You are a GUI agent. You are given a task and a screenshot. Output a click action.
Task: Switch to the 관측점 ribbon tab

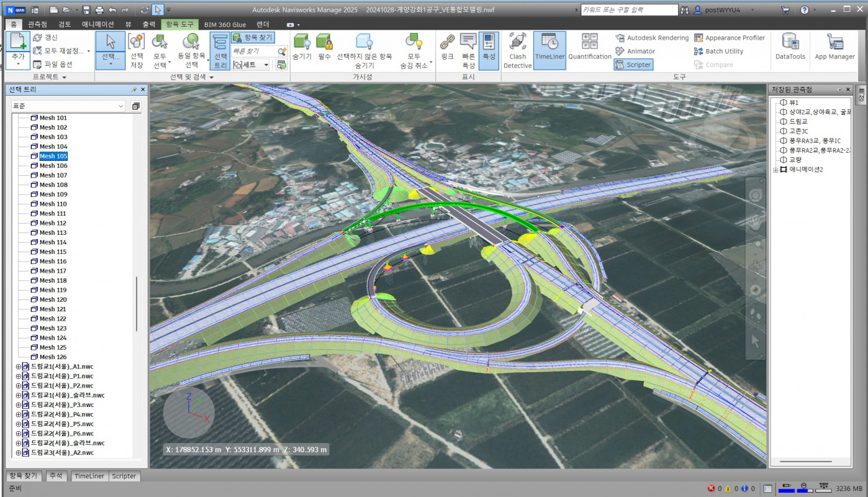[37, 24]
